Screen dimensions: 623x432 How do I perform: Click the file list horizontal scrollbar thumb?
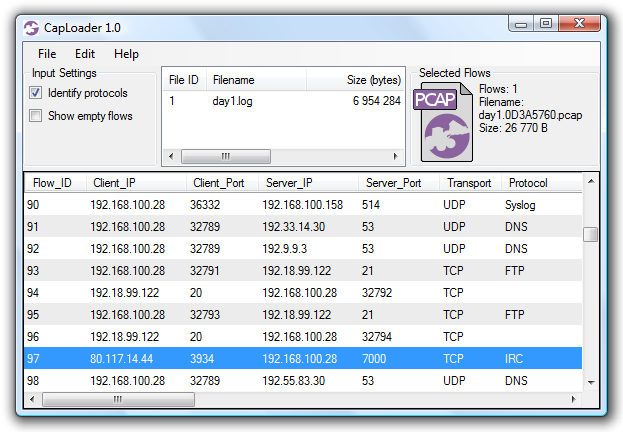pyautogui.click(x=226, y=156)
